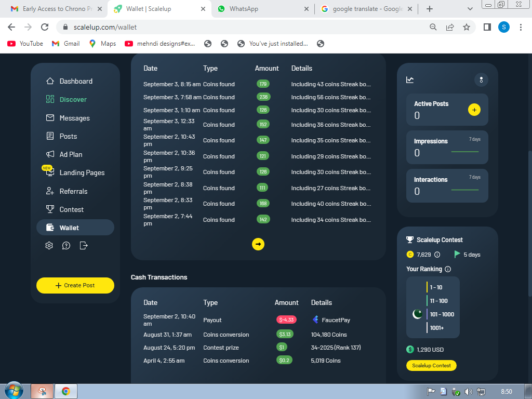Open the Referrals person-plus icon
532x399 pixels.
click(50, 191)
